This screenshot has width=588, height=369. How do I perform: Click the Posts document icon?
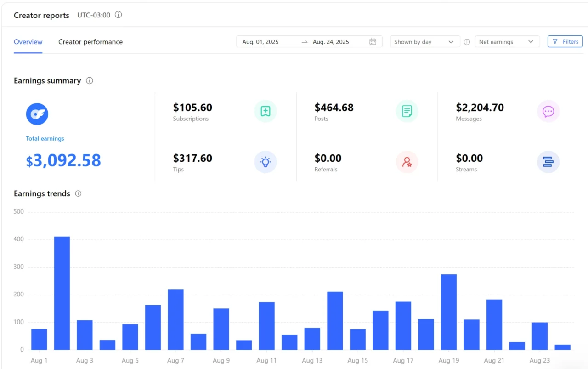[407, 111]
